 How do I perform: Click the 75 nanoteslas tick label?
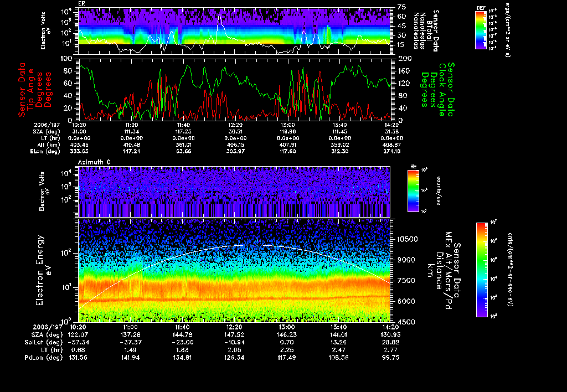click(x=401, y=7)
